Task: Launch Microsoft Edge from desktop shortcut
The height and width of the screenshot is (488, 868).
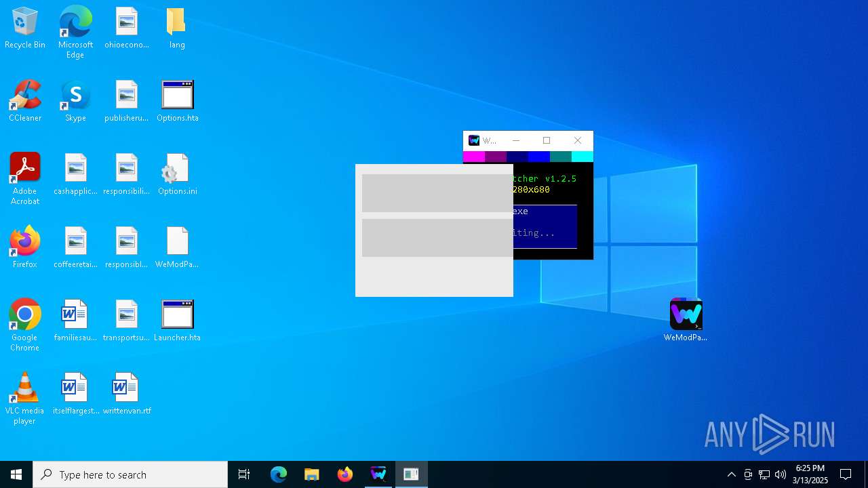Action: [x=75, y=33]
